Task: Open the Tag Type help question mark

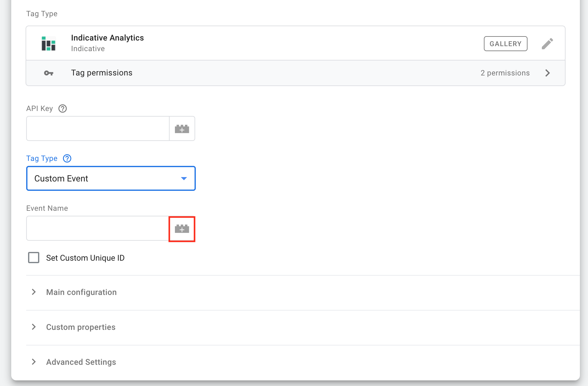Action: click(x=67, y=158)
